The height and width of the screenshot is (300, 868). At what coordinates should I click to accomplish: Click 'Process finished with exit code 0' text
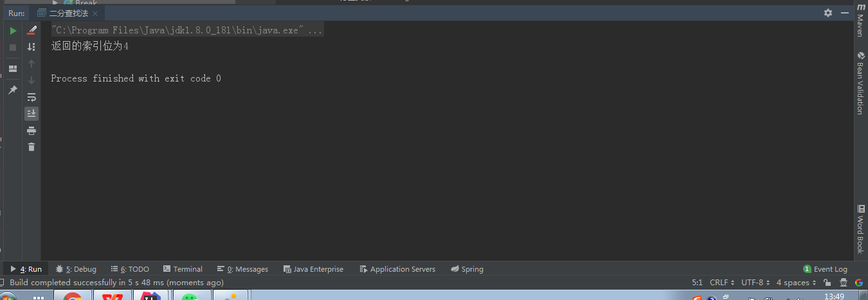pyautogui.click(x=136, y=78)
